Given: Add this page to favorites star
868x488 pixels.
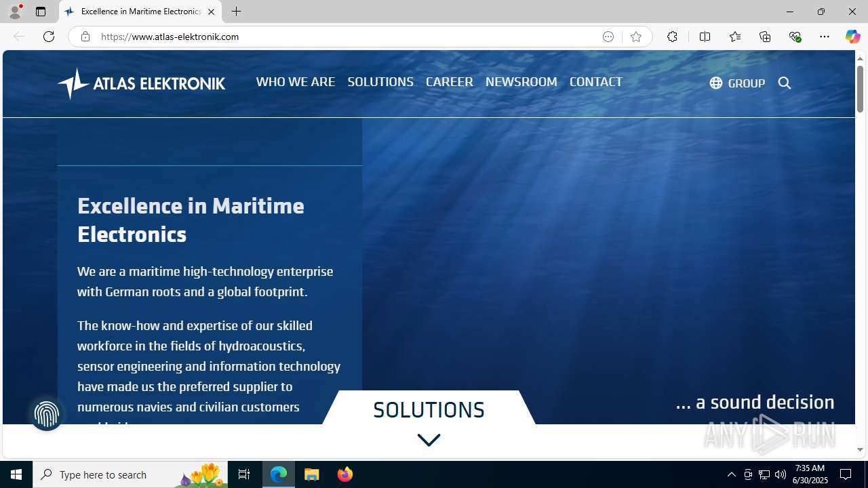Looking at the screenshot, I should tap(635, 37).
